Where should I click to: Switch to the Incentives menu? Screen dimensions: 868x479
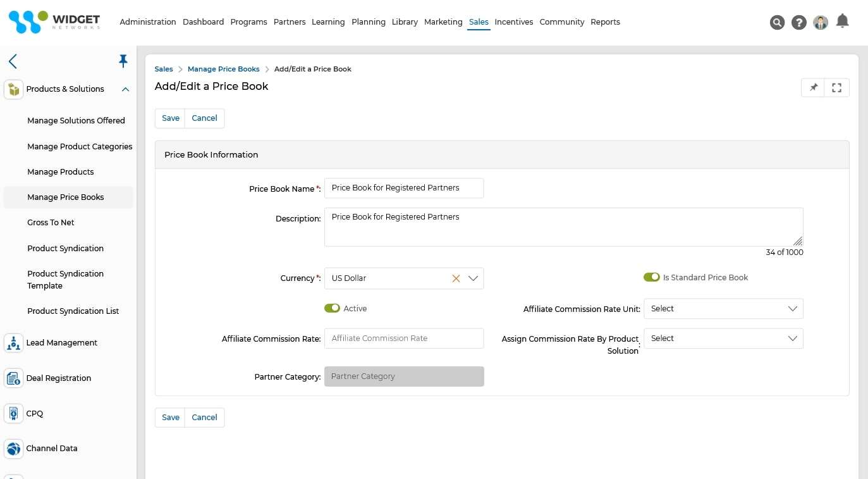pos(513,22)
